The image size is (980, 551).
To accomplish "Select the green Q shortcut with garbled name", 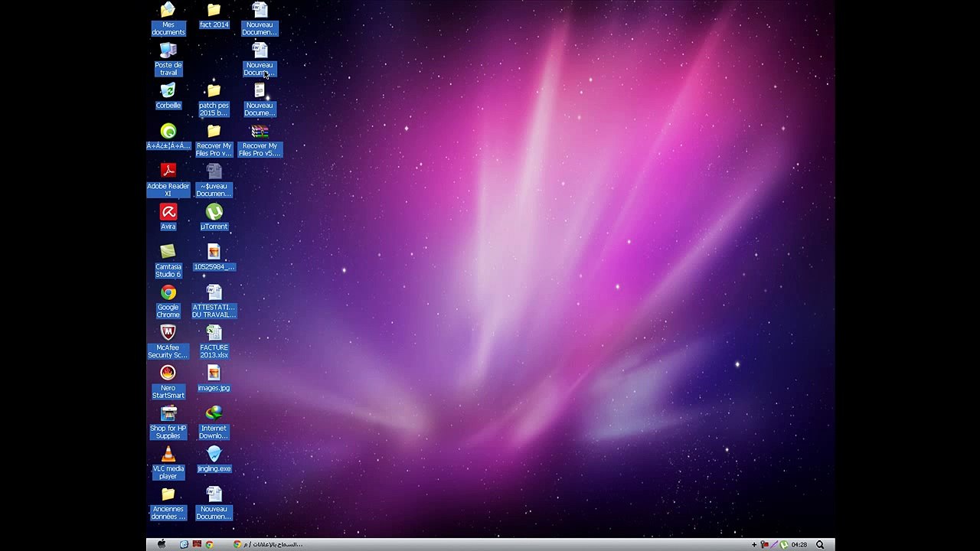I will pos(168,137).
